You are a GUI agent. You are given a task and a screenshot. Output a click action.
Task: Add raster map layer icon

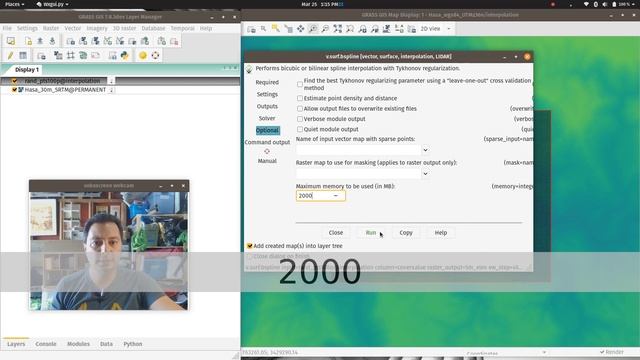pos(83,41)
